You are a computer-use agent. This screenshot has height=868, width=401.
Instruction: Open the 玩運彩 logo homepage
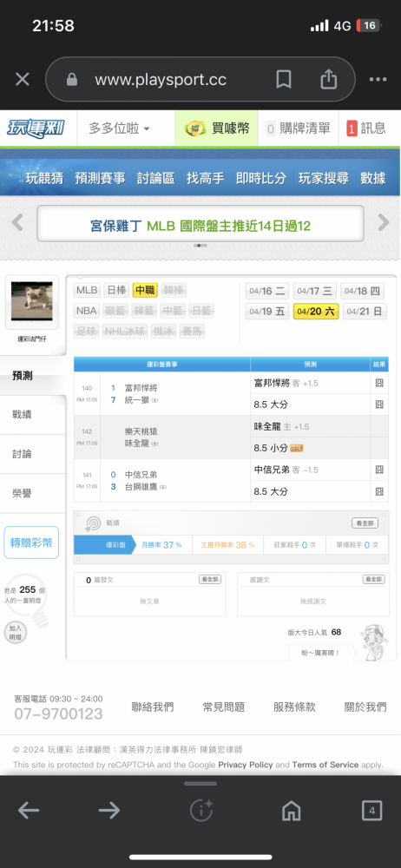36,128
